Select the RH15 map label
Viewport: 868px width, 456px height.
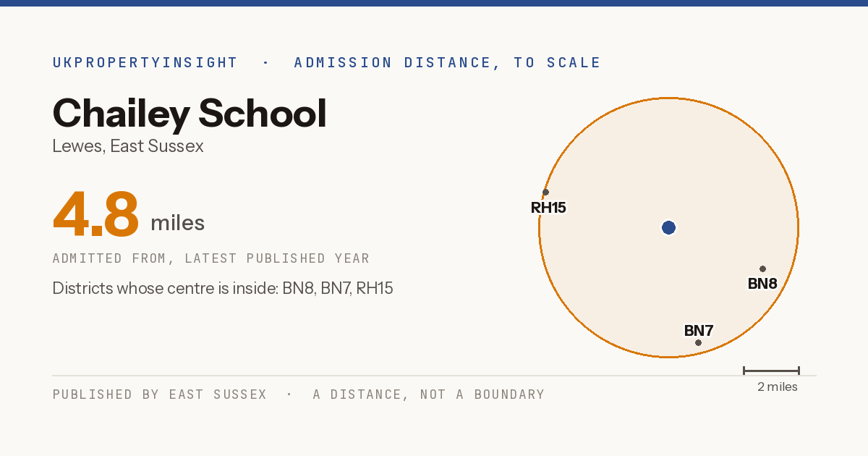[548, 208]
